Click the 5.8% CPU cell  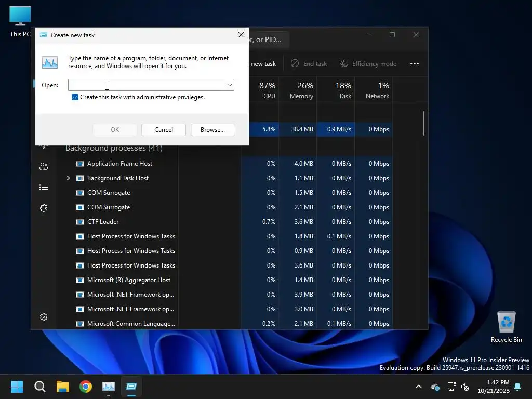click(x=263, y=129)
